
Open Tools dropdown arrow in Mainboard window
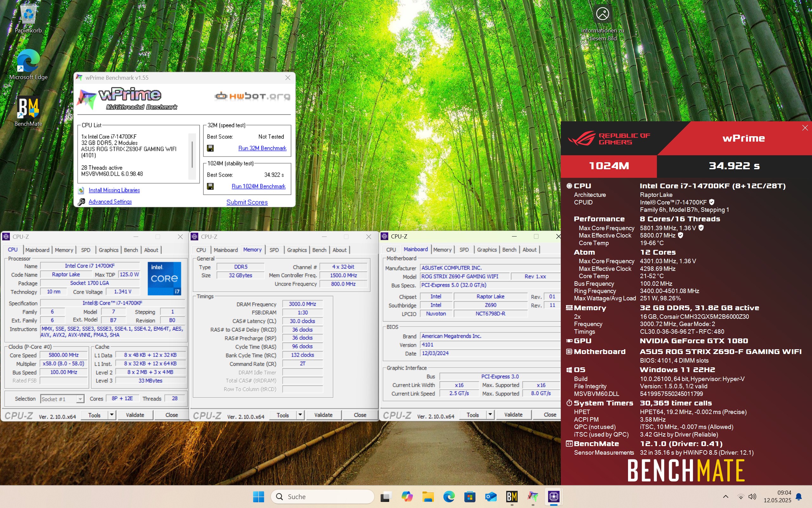(x=490, y=415)
